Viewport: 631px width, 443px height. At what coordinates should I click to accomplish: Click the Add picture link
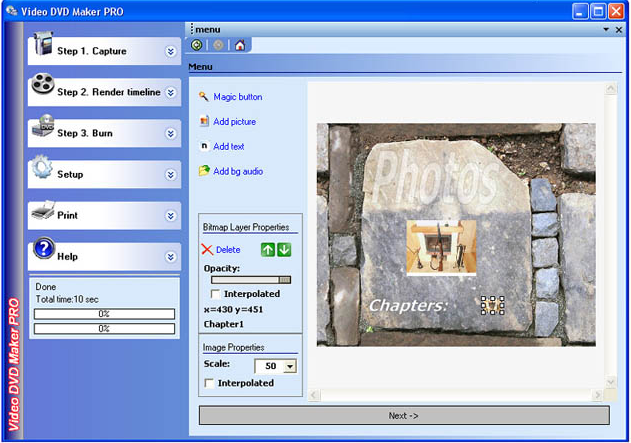click(x=235, y=122)
